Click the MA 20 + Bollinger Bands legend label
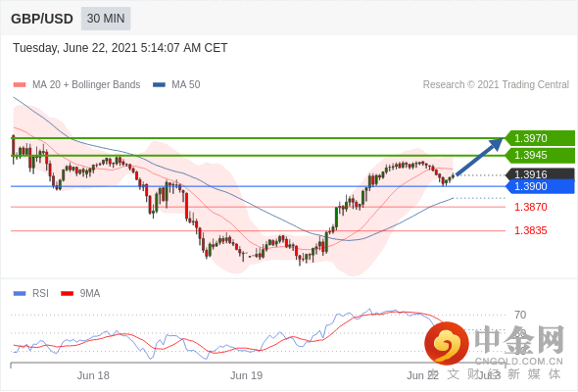Image resolution: width=578 pixels, height=392 pixels. [86, 85]
